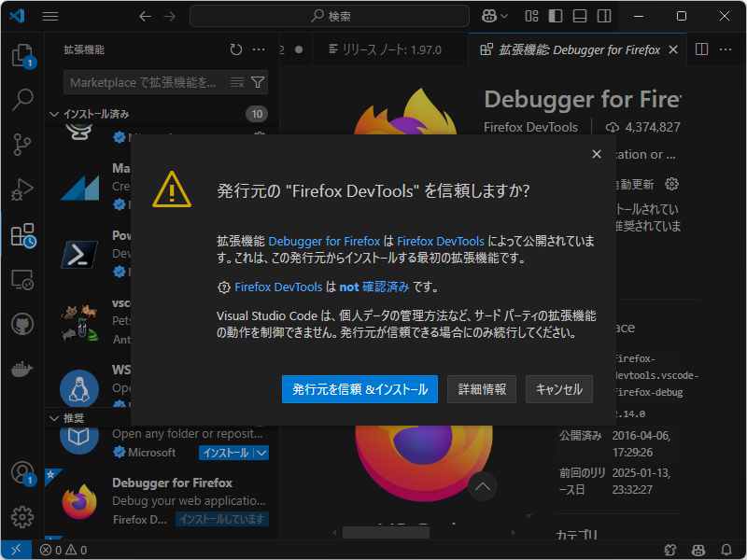Select the Run and Debug icon
The width and height of the screenshot is (747, 560).
click(x=21, y=189)
